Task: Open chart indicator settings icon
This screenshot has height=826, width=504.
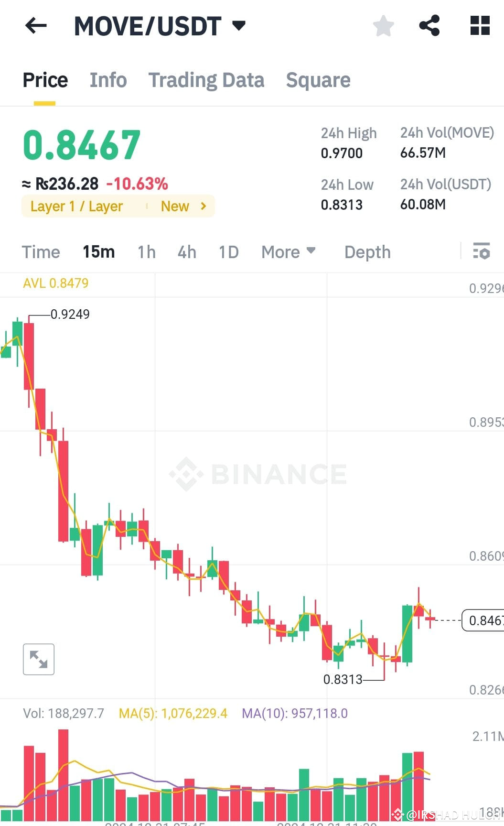Action: [x=482, y=251]
